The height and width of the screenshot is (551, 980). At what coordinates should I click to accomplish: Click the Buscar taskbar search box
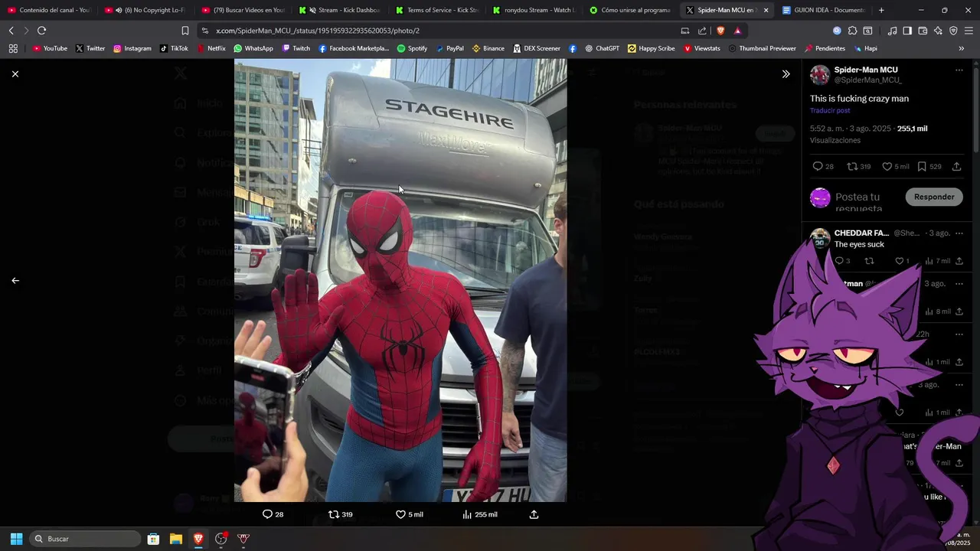84,539
